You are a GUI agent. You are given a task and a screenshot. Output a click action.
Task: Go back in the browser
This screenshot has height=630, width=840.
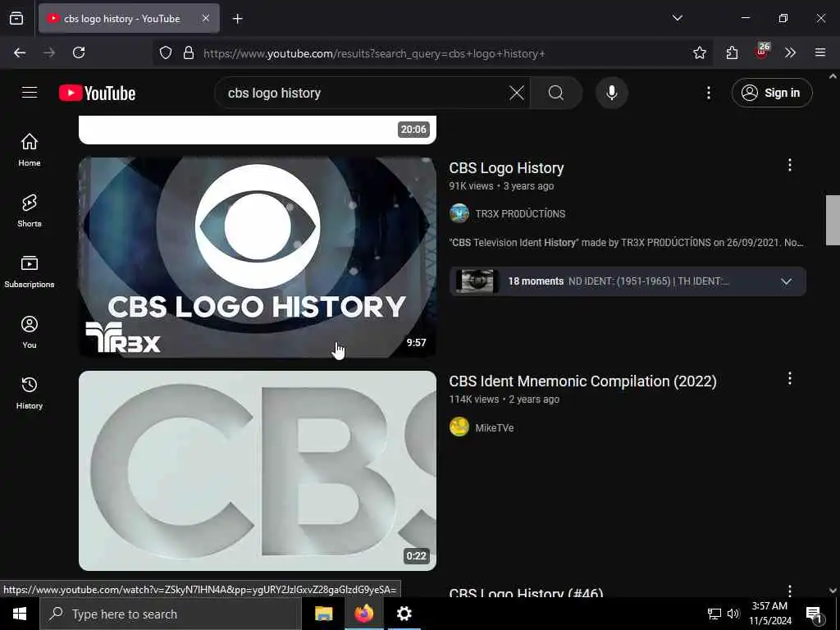click(x=20, y=52)
